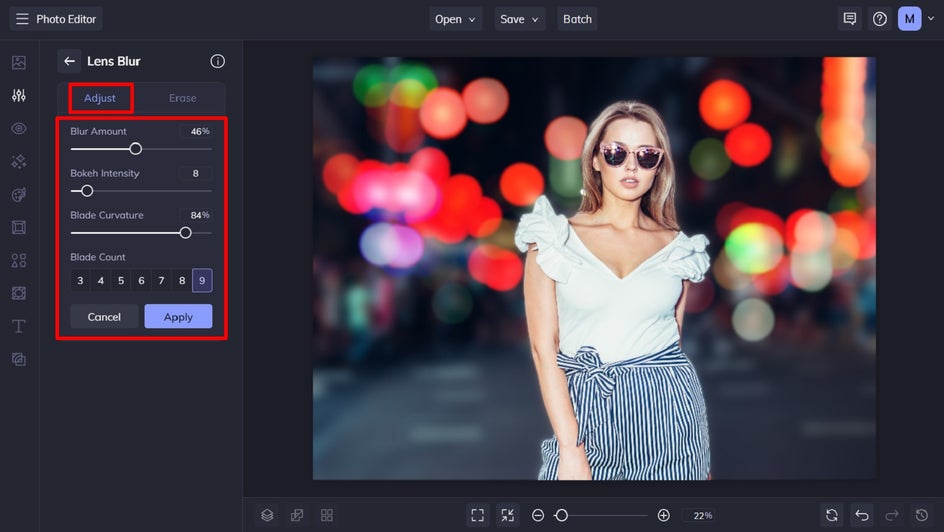Open the Photo Editor hamburger menu

[x=22, y=19]
